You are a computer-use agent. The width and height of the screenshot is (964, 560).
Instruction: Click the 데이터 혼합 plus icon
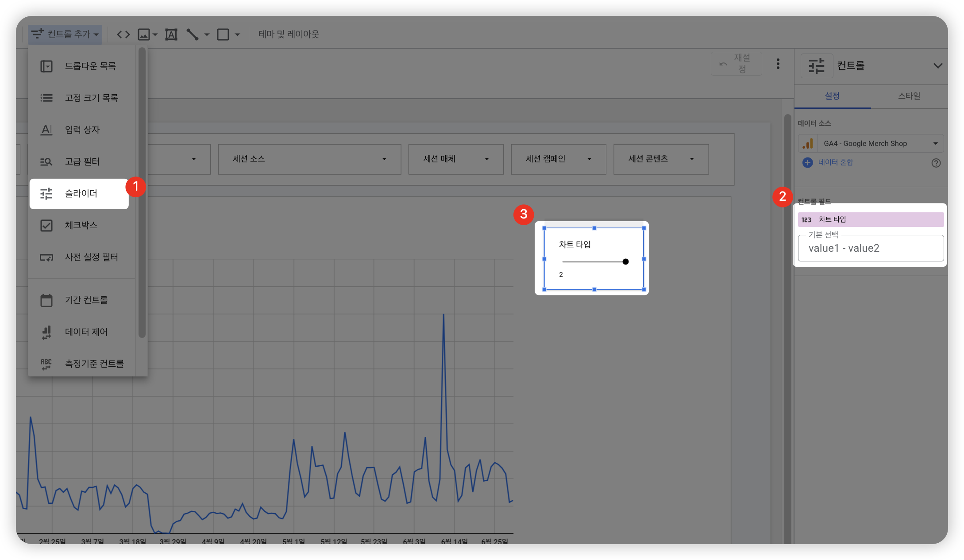pyautogui.click(x=807, y=162)
